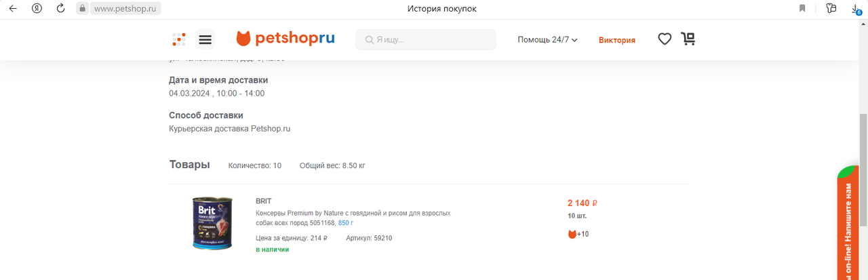This screenshot has height=280, width=868.
Task: Open the Виктория account menu
Action: 617,40
